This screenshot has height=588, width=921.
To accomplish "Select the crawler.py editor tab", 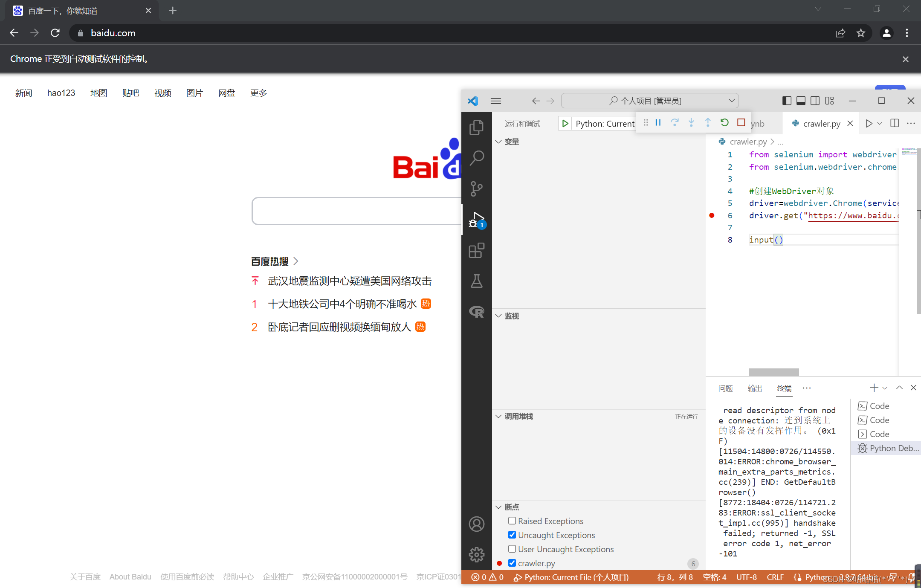I will 822,124.
